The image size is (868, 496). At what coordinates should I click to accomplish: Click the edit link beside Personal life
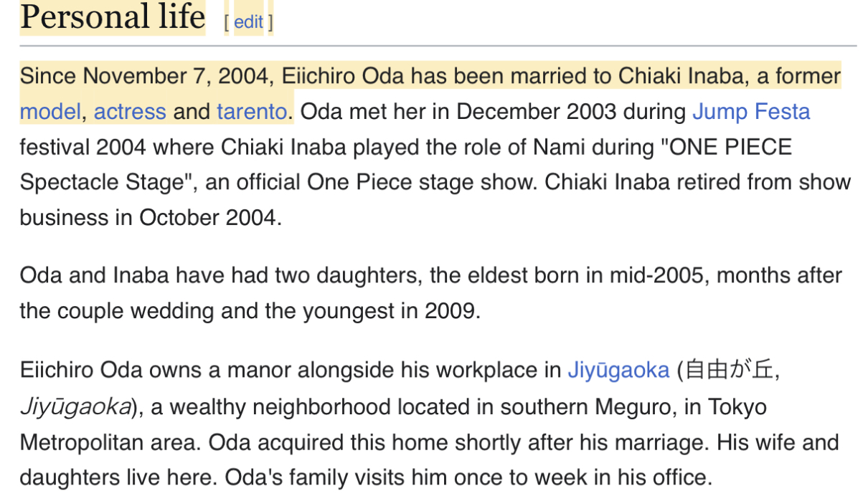coord(248,22)
